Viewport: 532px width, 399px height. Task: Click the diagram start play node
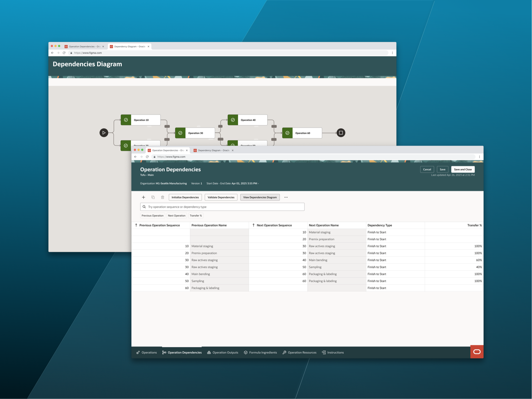point(104,133)
